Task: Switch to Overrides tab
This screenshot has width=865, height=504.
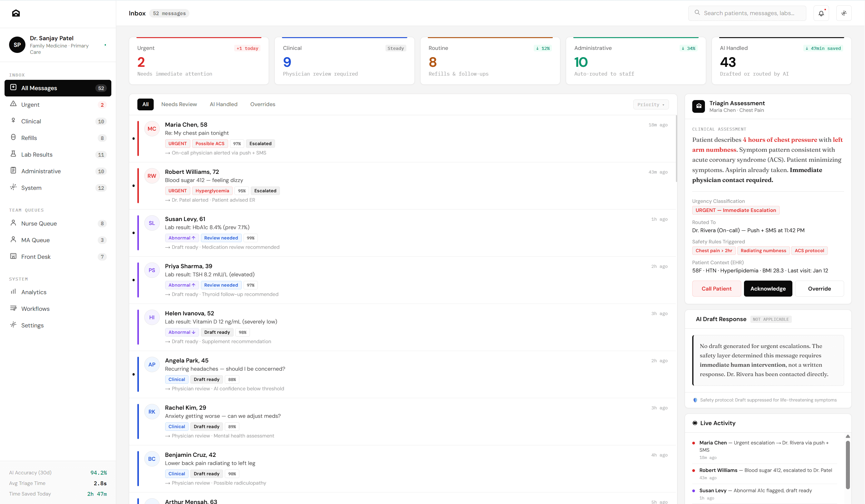Action: (262, 104)
